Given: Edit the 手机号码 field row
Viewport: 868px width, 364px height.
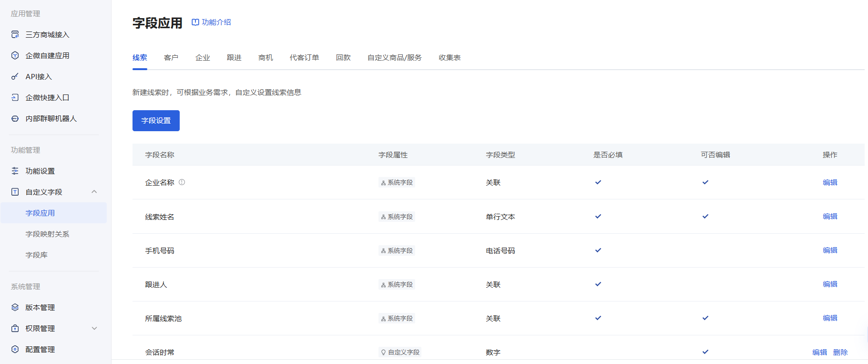Looking at the screenshot, I should 830,250.
